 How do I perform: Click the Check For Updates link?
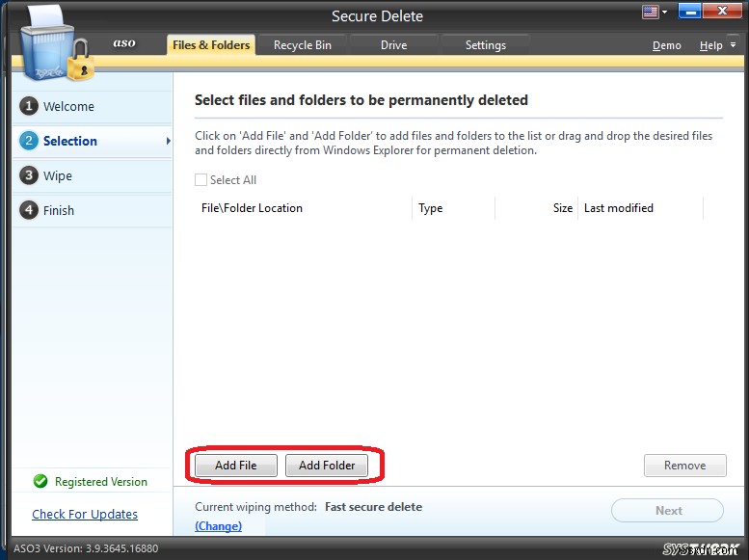point(85,515)
